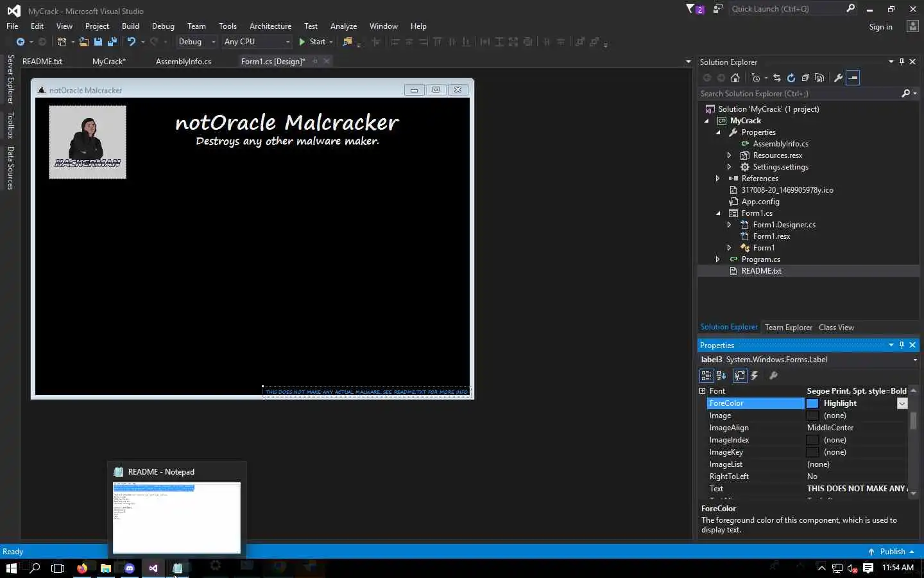
Task: Click the account avatar icon next to Sign in
Action: pos(912,26)
